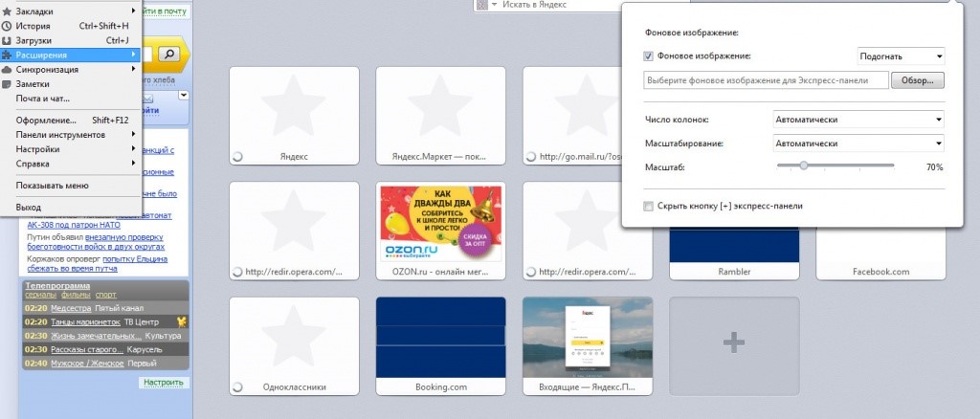Click the Закладки star icon in menu

click(8, 11)
